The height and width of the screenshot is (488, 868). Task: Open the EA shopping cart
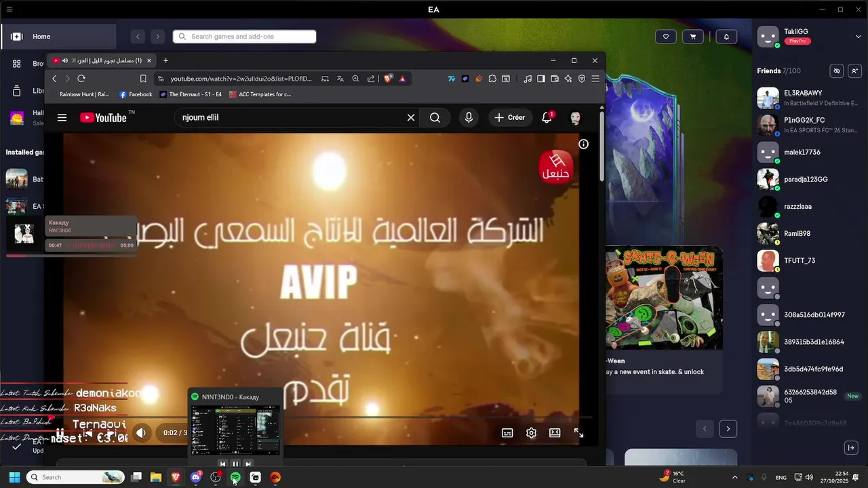coord(692,37)
